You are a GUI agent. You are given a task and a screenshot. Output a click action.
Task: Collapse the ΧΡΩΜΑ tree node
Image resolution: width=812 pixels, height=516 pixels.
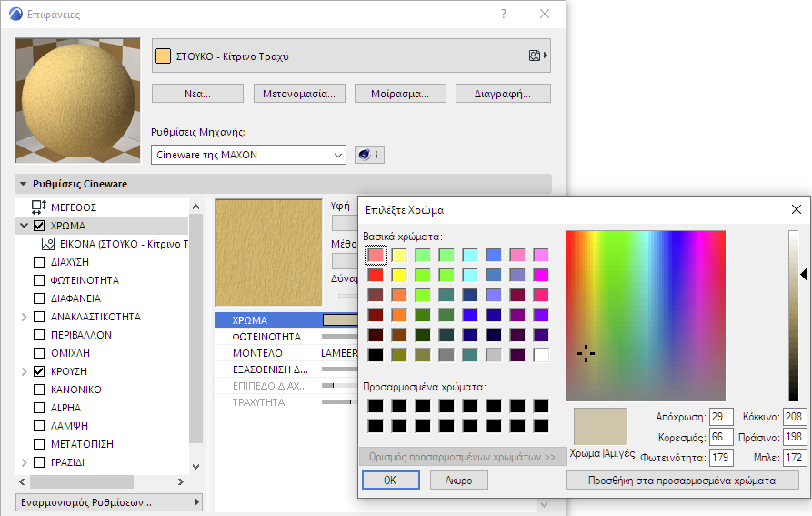24,226
